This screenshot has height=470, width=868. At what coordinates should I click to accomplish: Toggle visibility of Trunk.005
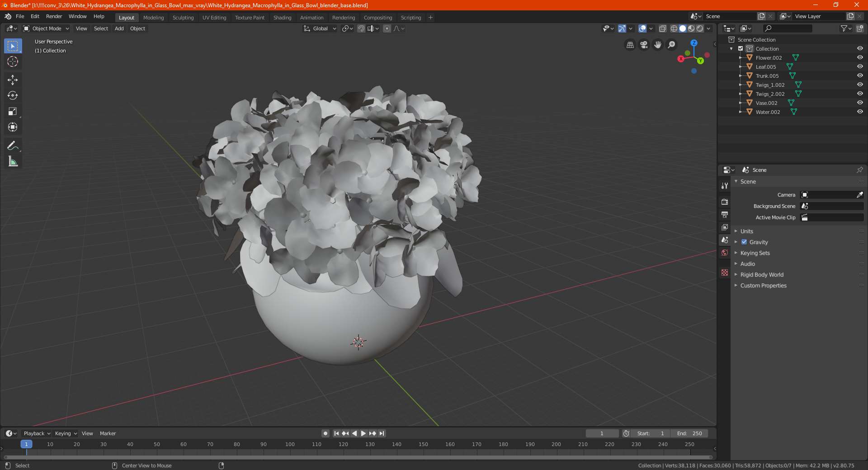860,75
